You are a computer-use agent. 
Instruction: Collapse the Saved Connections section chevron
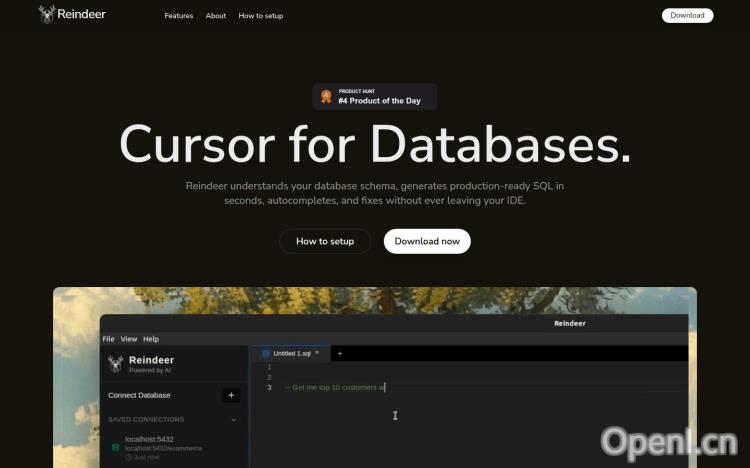[234, 420]
